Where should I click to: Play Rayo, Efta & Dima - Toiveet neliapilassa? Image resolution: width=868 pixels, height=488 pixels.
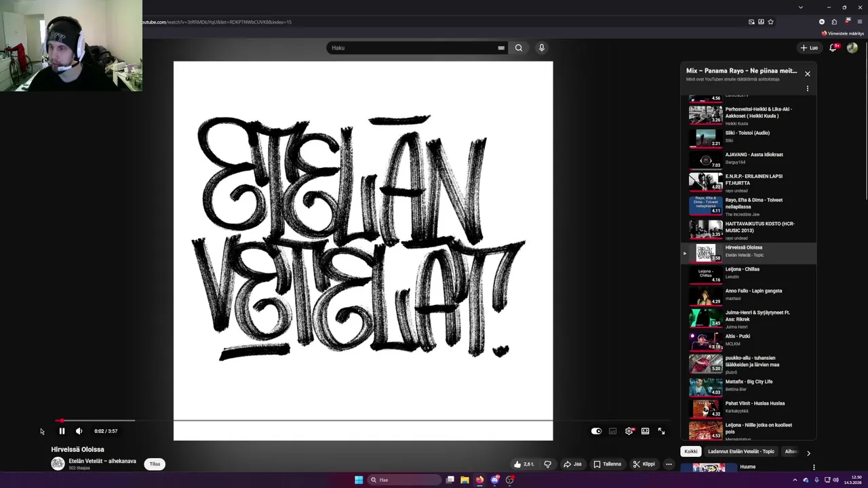(x=749, y=206)
